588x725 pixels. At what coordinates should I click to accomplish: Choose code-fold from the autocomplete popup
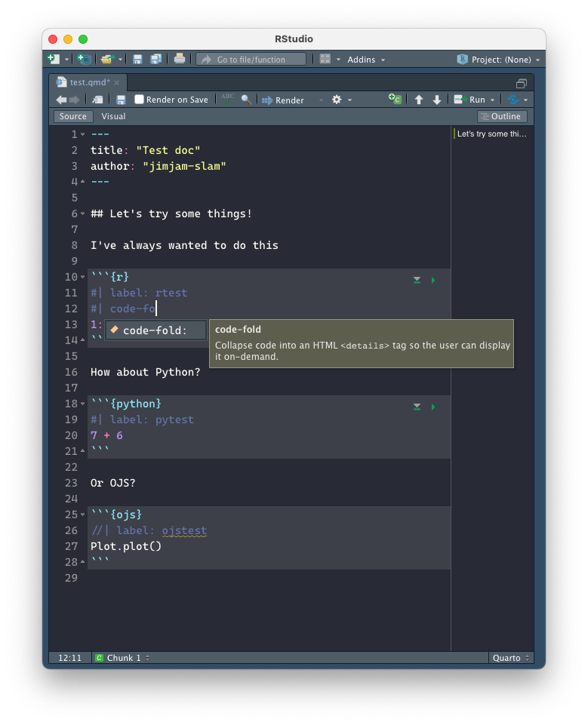[x=155, y=330]
